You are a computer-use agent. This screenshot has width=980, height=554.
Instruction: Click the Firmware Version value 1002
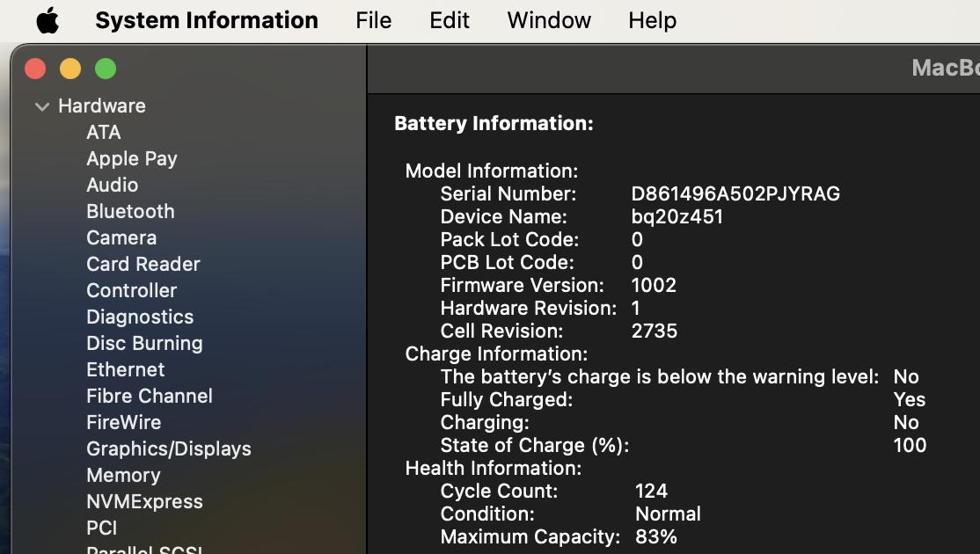tap(654, 285)
